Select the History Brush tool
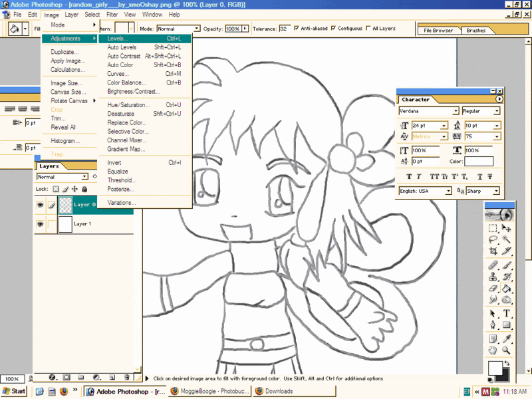 pos(506,277)
